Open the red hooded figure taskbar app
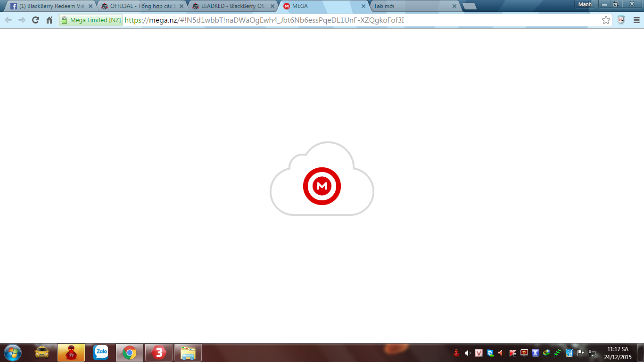Viewport: 644px width, 362px height. pyautogui.click(x=71, y=353)
